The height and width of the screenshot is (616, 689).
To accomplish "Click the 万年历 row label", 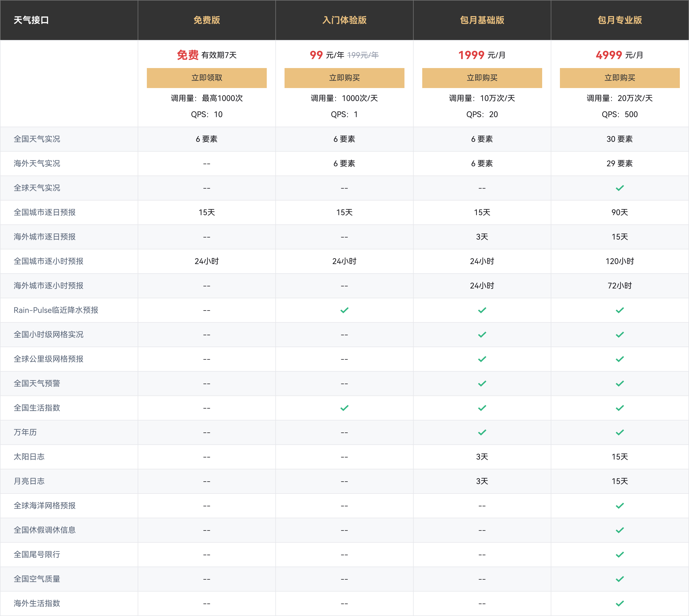I will point(25,432).
